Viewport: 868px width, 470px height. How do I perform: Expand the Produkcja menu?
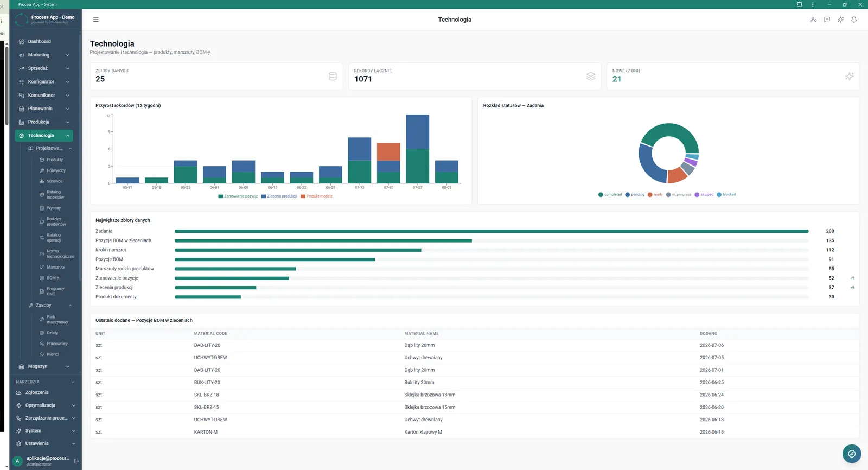45,122
